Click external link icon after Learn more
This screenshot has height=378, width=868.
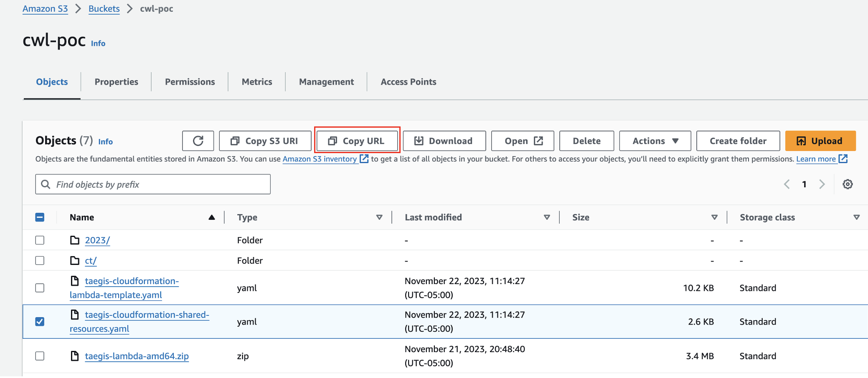[x=843, y=159]
